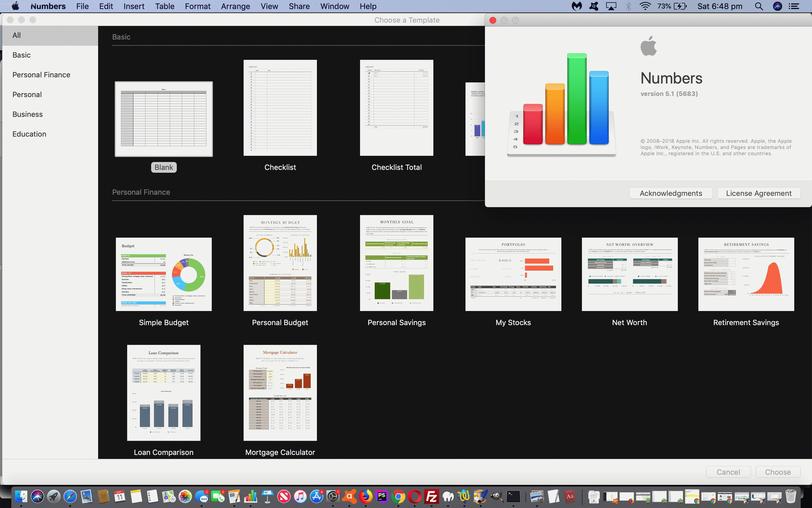Open Keynote from the Dock
Image resolution: width=812 pixels, height=508 pixels.
tap(267, 497)
